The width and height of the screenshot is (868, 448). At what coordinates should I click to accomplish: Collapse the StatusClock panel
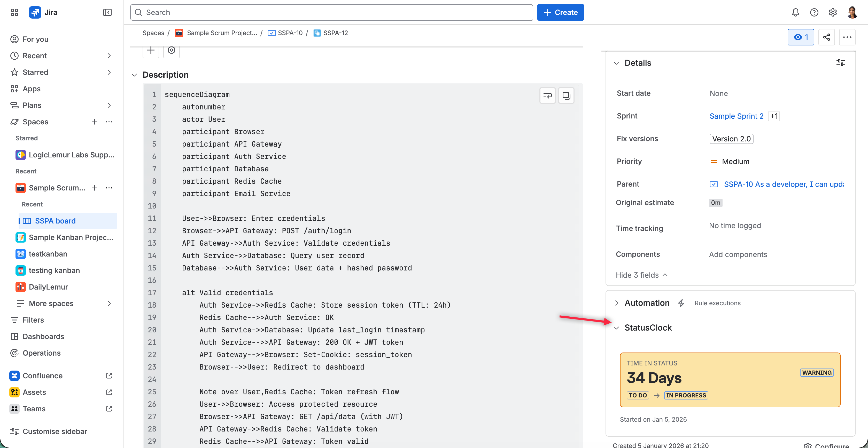click(616, 328)
